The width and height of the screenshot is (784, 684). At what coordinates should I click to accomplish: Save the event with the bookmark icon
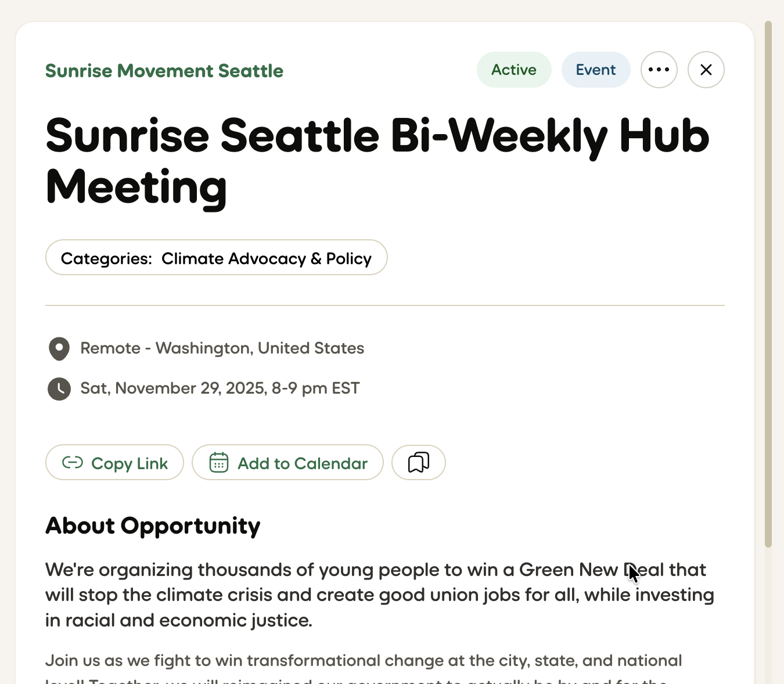coord(418,463)
